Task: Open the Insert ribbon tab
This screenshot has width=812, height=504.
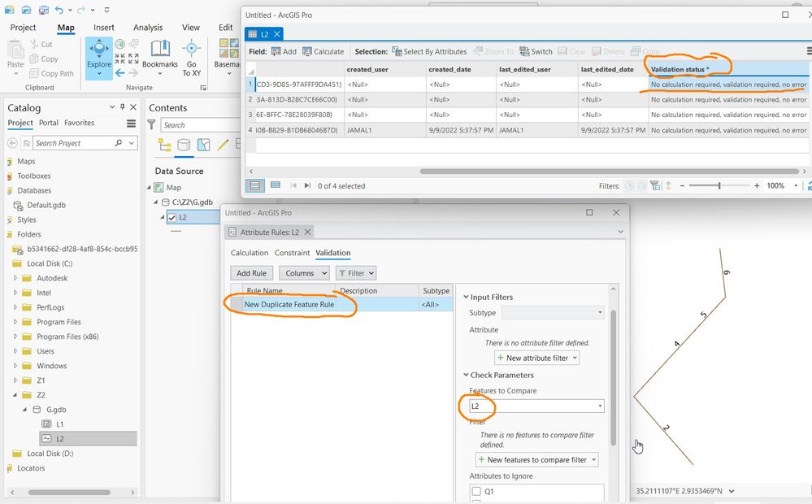Action: click(103, 28)
